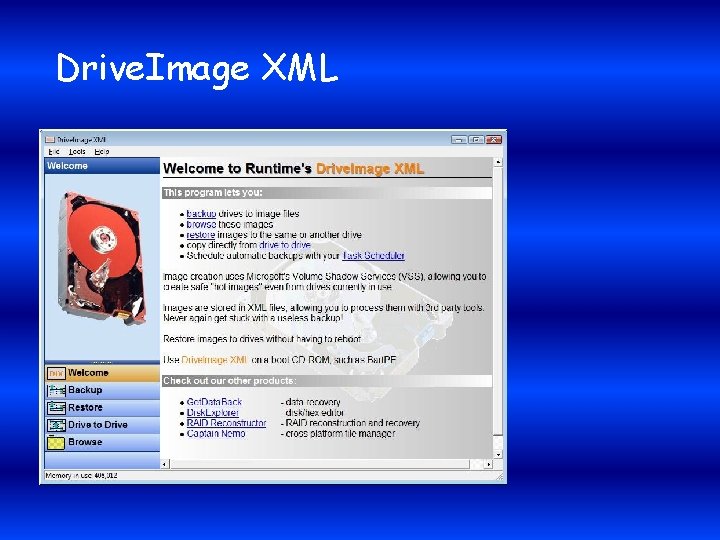Click the Browse folder icon
Image resolution: width=720 pixels, height=540 pixels.
pos(56,443)
